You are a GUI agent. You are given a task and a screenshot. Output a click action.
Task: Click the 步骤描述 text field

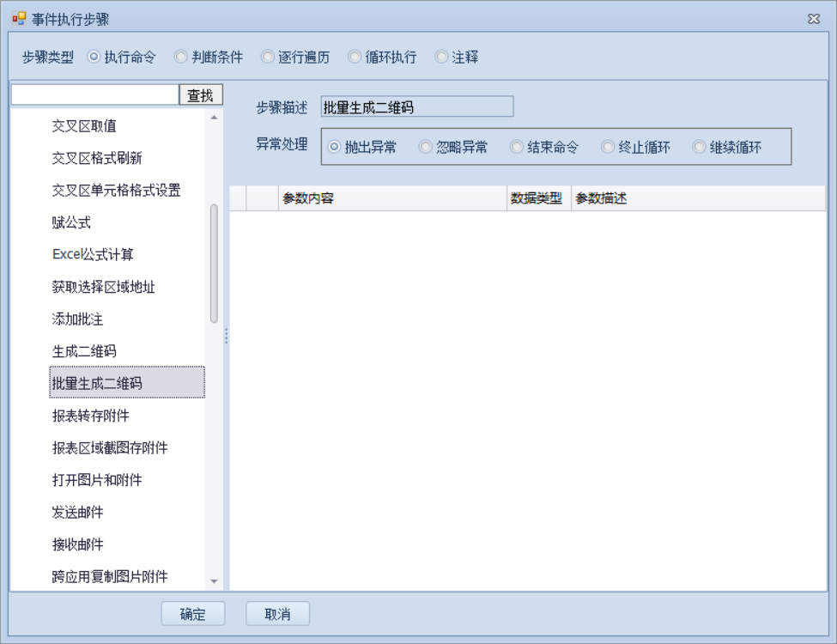[416, 107]
